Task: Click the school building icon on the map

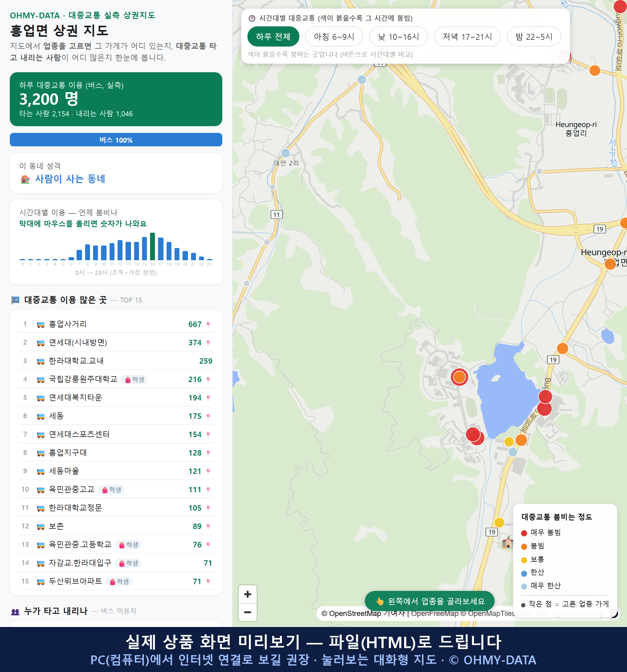Action: point(507,542)
